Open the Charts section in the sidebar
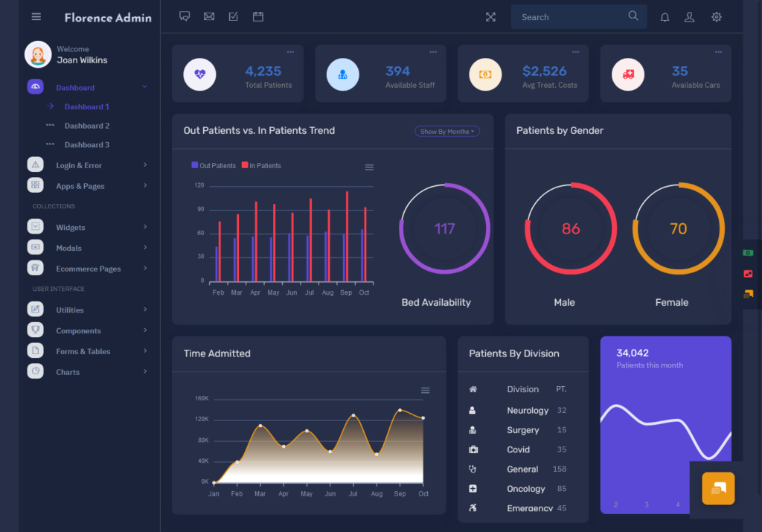This screenshot has height=532, width=762. tap(68, 371)
